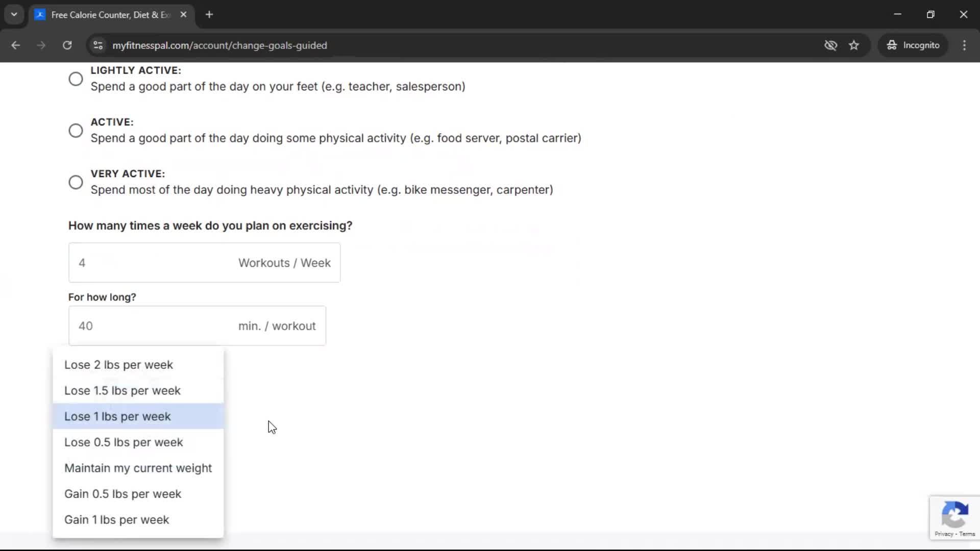Minimize the browser window

tap(898, 15)
